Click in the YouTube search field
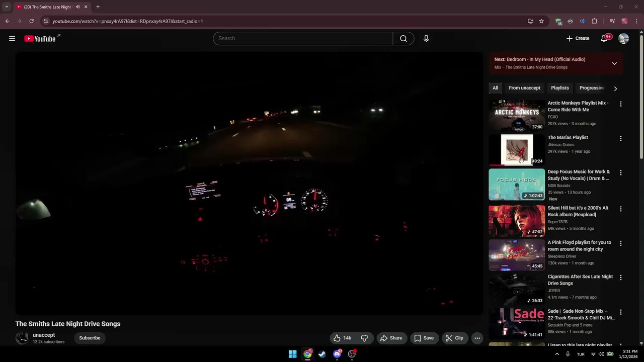Viewport: 644px width, 362px height. click(303, 38)
